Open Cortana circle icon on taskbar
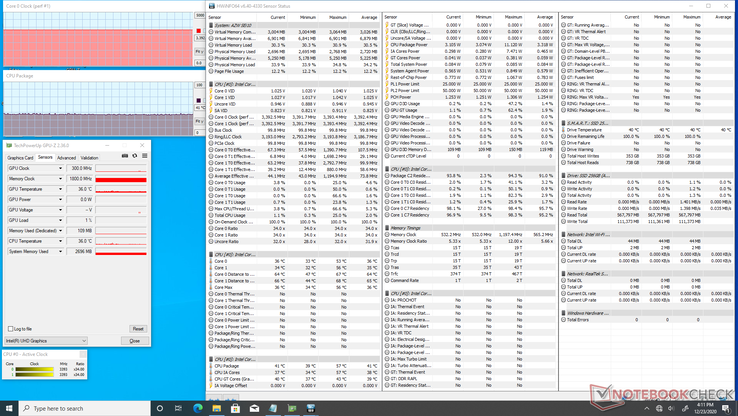Viewport: 738px width, 416px height. coord(160,408)
